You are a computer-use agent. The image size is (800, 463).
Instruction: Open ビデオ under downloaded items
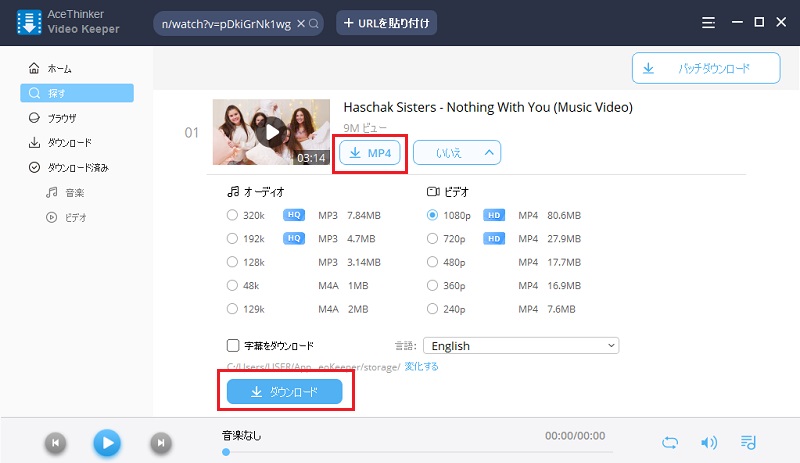[66, 217]
